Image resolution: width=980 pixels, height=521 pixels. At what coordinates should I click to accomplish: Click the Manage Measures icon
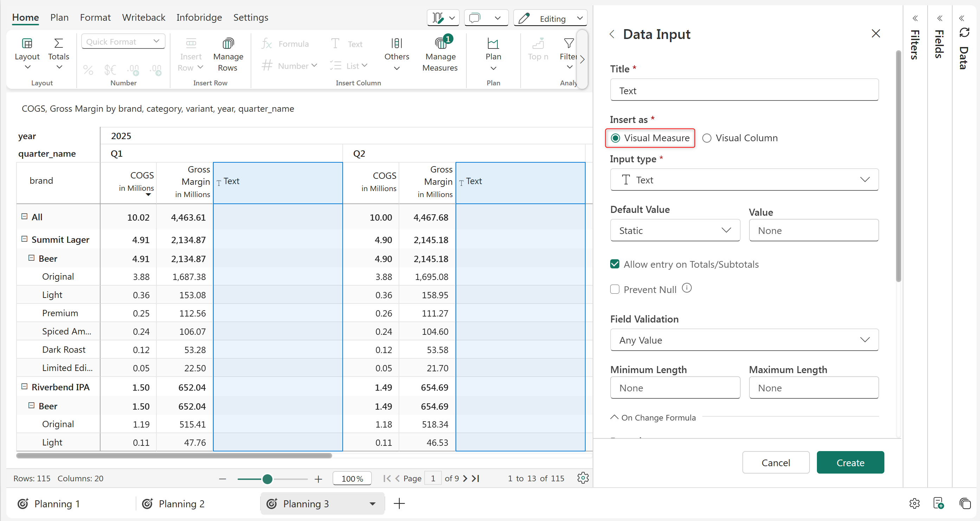[440, 43]
